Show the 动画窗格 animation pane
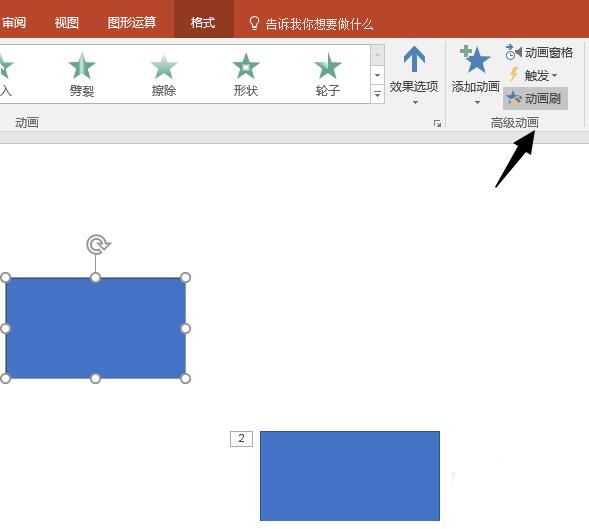Screen dimensions: 589x529 (x=539, y=53)
